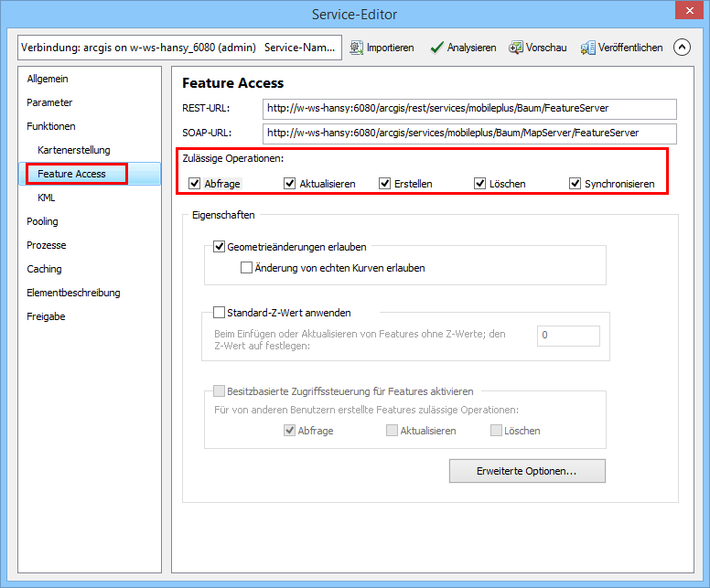Go to the Prozesse section
Screen dimensions: 710x588
[46, 245]
